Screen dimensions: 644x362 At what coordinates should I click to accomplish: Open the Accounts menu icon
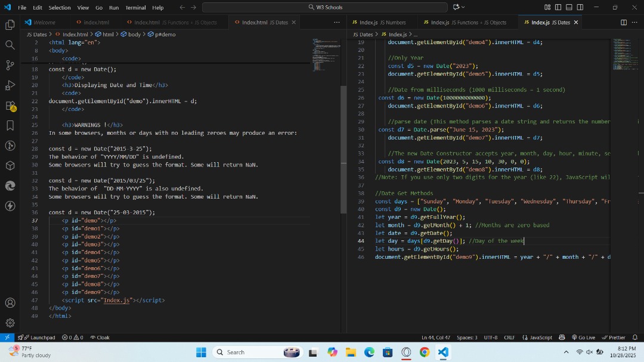pyautogui.click(x=10, y=303)
